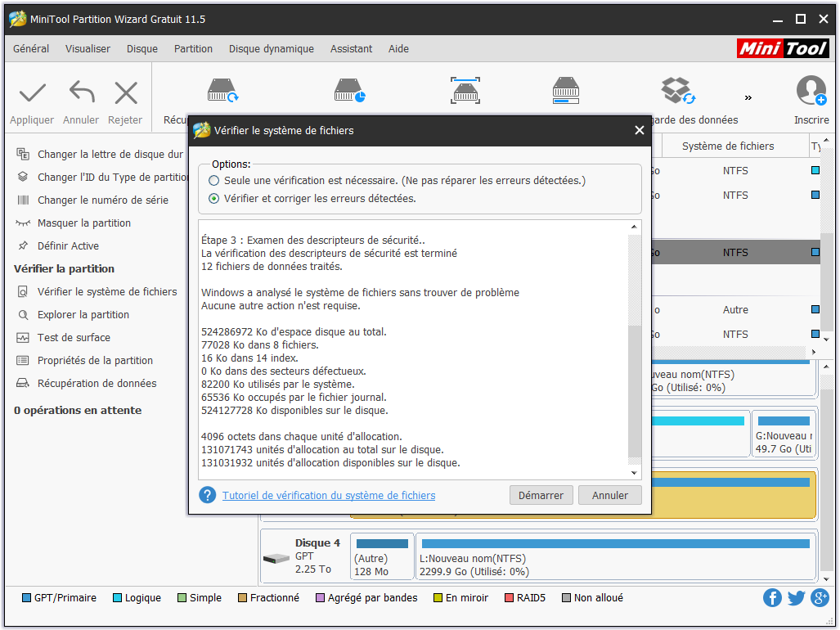The image size is (840, 630).
Task: Open the Disque menu
Action: [142, 49]
